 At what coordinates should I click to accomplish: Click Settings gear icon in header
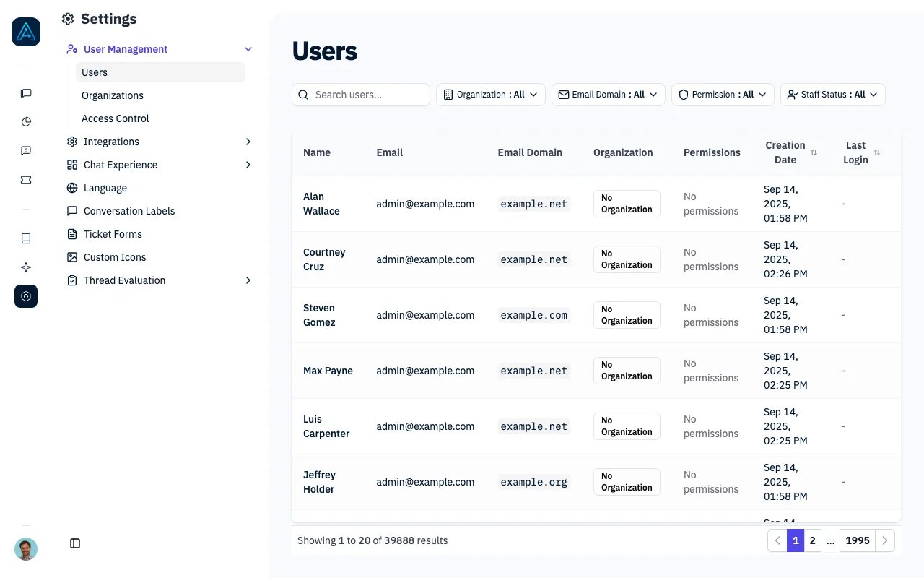click(68, 19)
